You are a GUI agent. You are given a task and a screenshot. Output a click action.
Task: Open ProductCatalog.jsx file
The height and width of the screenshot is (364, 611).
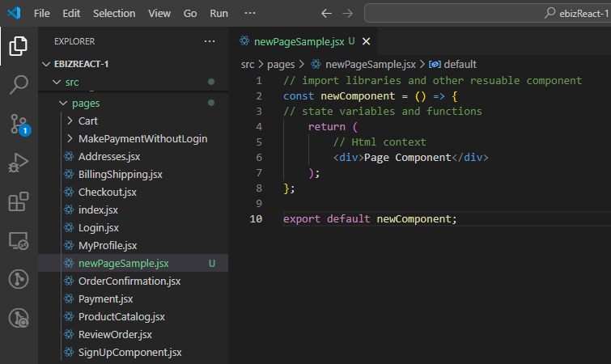point(121,317)
